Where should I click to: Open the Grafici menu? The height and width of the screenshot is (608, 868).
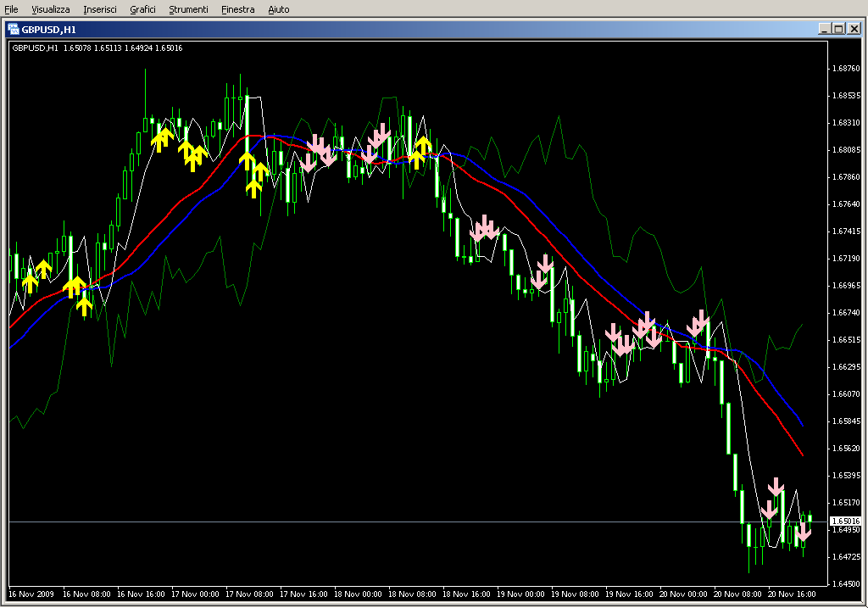[x=142, y=9]
